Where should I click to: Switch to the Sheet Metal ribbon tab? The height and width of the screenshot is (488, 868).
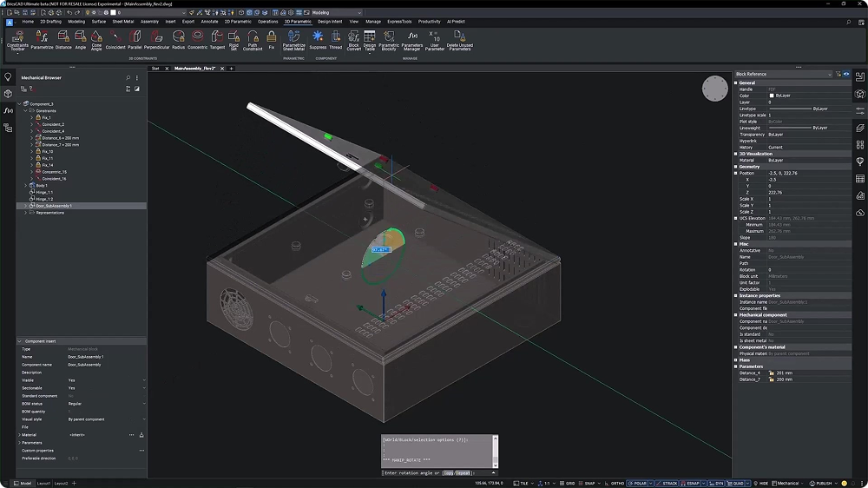pyautogui.click(x=122, y=21)
